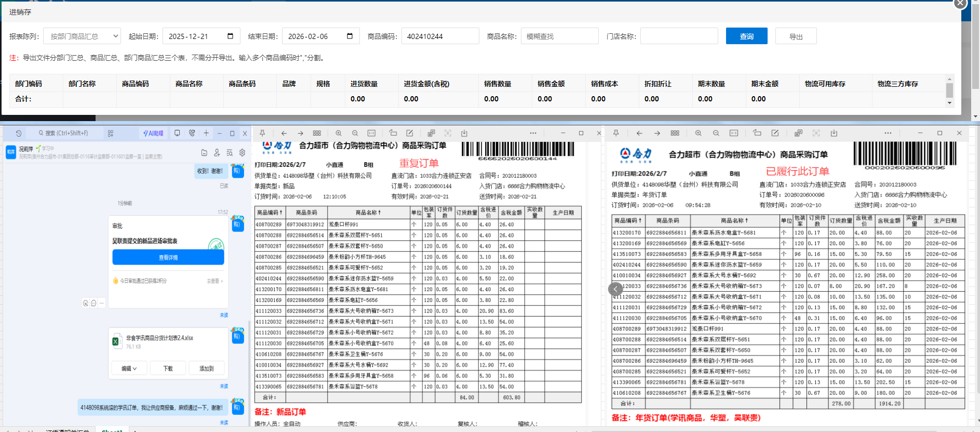This screenshot has width=980, height=432.
Task: Click the 导出 export button
Action: [796, 36]
